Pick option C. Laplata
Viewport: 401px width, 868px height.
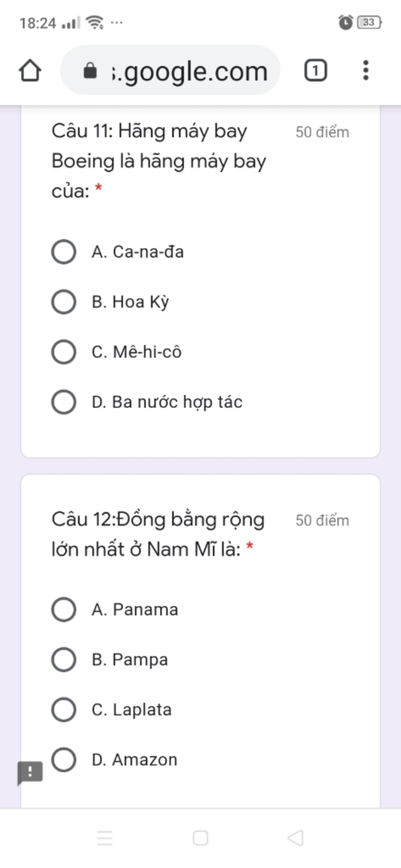[64, 710]
